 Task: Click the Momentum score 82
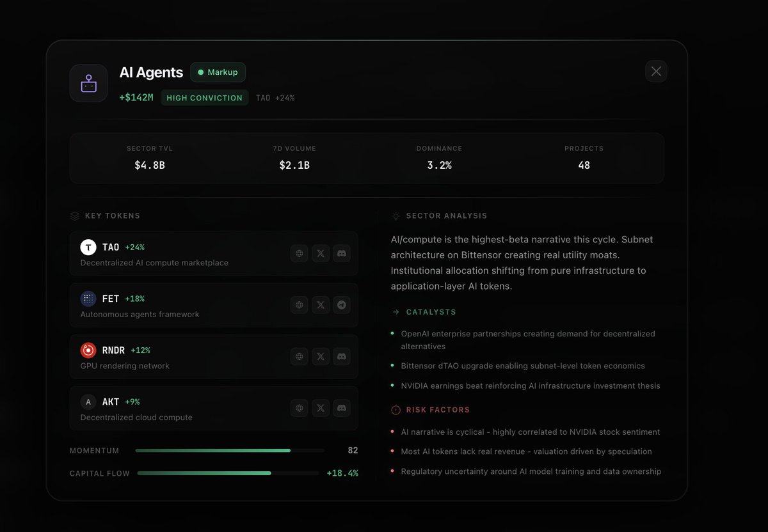pyautogui.click(x=353, y=451)
